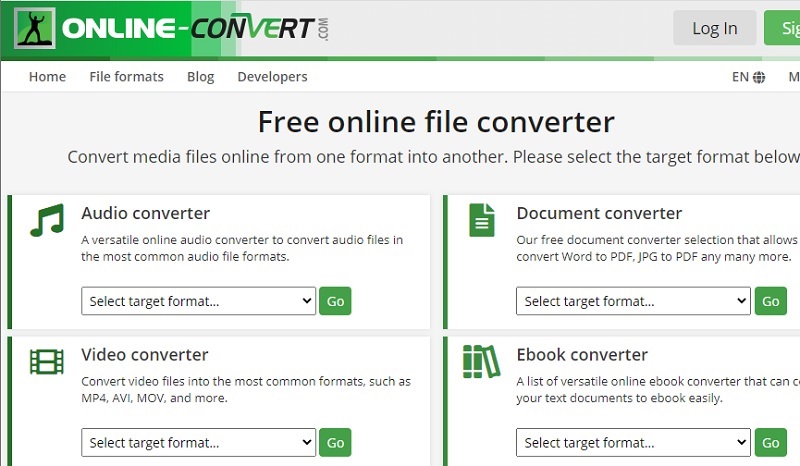Click the globe language icon next to EN
This screenshot has width=800, height=466.
click(x=759, y=77)
